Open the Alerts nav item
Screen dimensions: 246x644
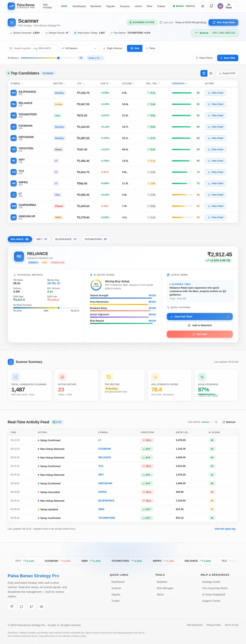click(x=138, y=6)
